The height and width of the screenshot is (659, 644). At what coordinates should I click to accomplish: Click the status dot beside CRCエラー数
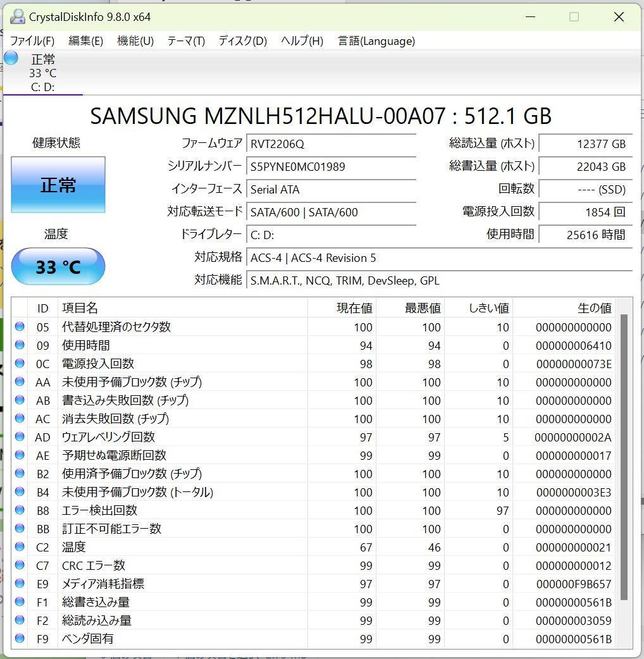click(x=19, y=565)
